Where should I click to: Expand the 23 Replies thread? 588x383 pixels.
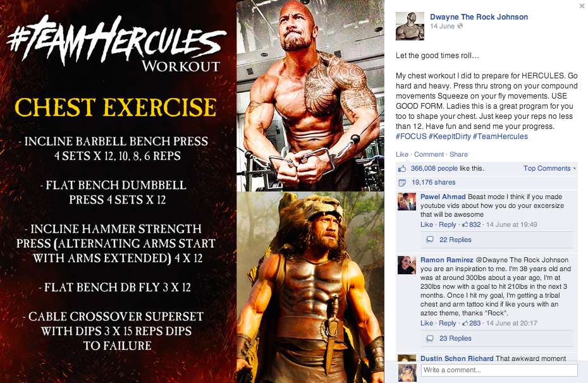(x=455, y=338)
